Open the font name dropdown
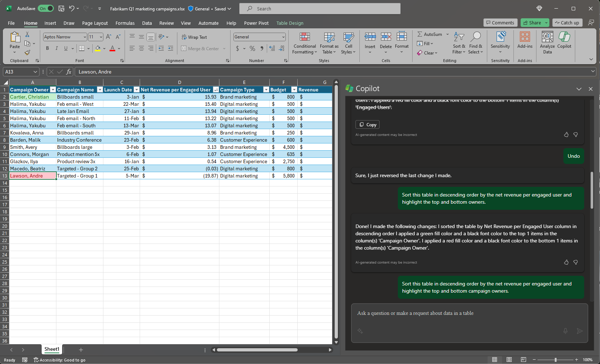 [85, 37]
